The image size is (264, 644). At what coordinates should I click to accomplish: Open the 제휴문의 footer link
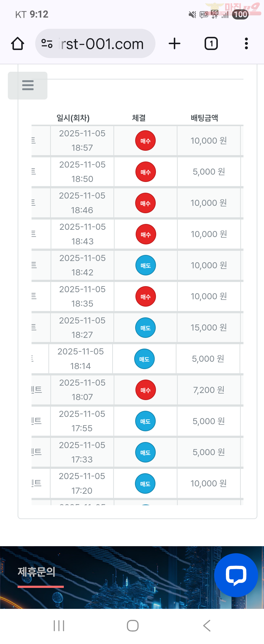click(x=37, y=572)
